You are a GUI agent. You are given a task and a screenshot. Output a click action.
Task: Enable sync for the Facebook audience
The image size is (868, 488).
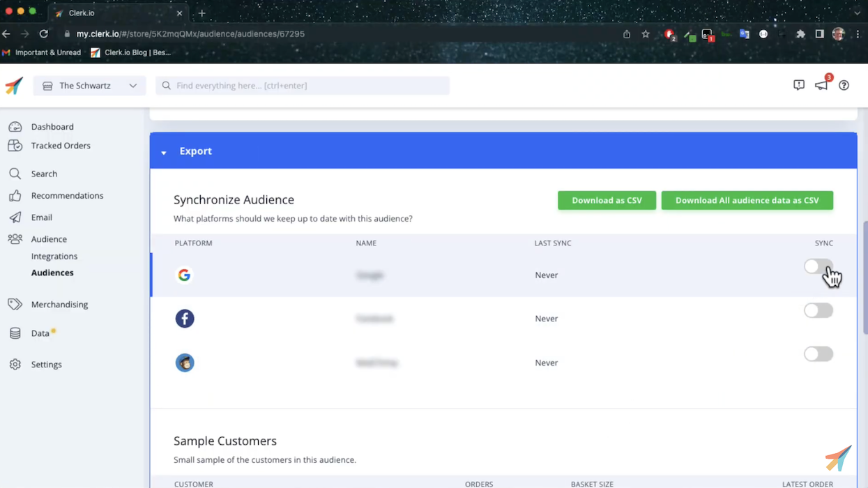818,310
